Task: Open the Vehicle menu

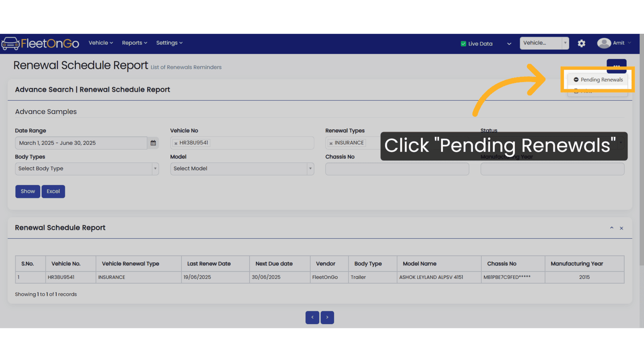Action: pyautogui.click(x=101, y=43)
